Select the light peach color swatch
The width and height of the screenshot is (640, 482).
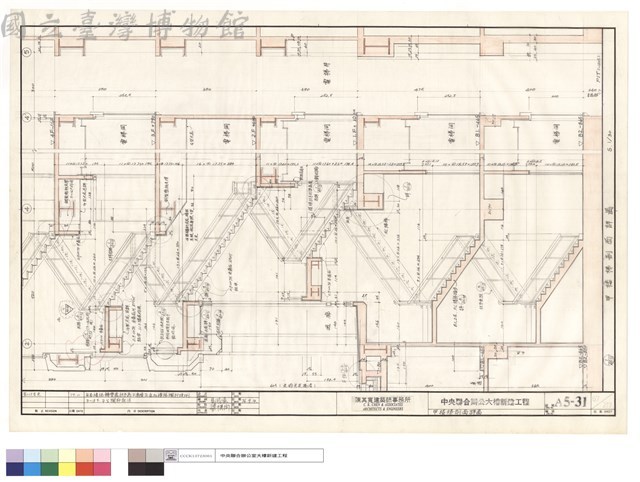coord(85,456)
